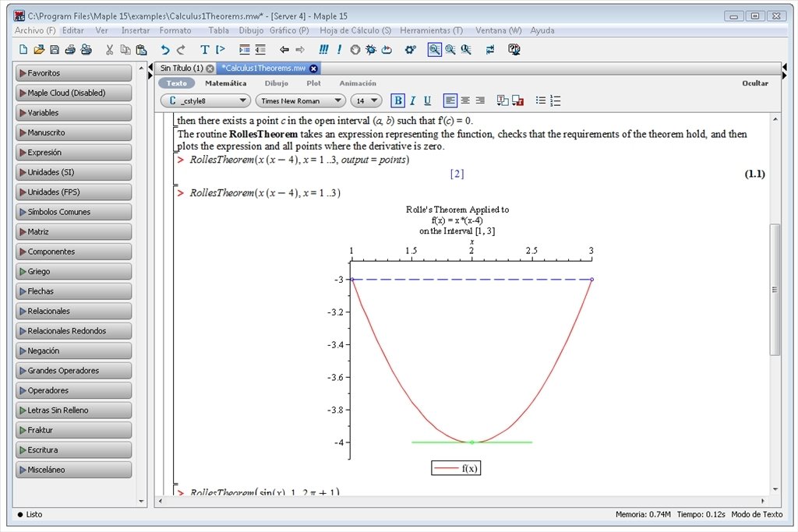The width and height of the screenshot is (798, 532).
Task: Interrupt the current computation with the stop icon
Action: pyautogui.click(x=355, y=49)
